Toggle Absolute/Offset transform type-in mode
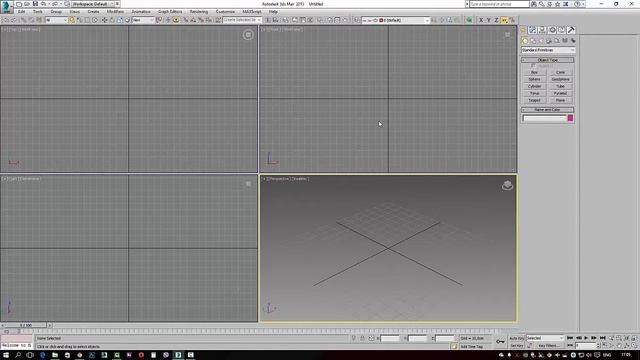This screenshot has height=360, width=640. click(x=371, y=338)
